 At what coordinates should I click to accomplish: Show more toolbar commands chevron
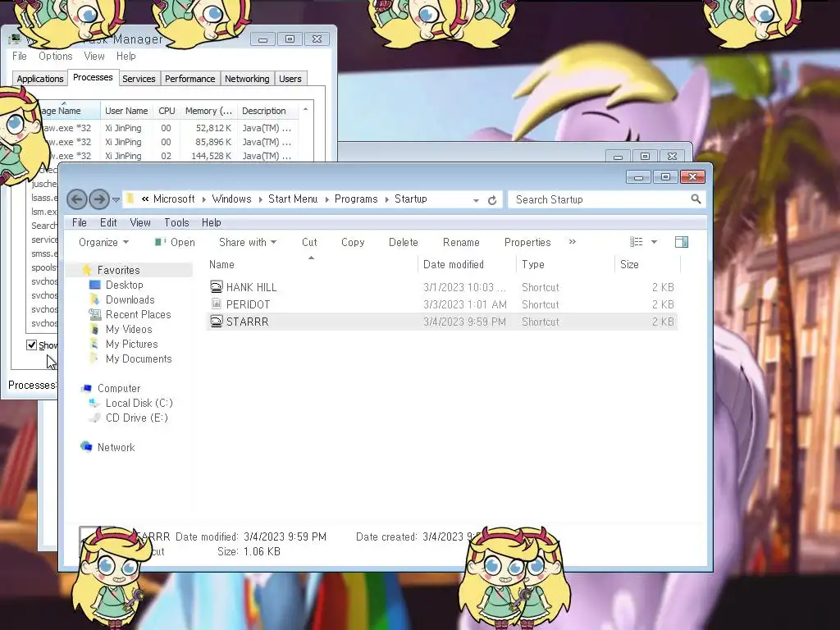click(x=572, y=242)
